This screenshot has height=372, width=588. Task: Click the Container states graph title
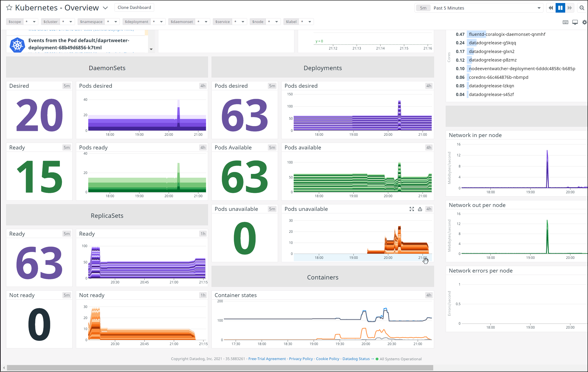click(235, 295)
